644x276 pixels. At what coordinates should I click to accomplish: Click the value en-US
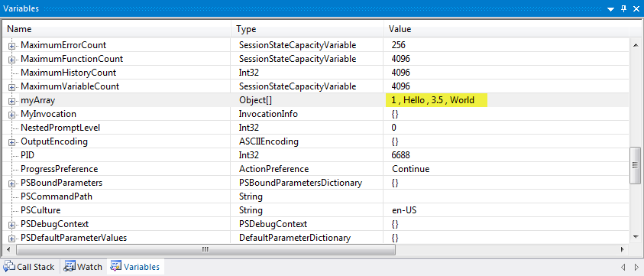pos(405,210)
